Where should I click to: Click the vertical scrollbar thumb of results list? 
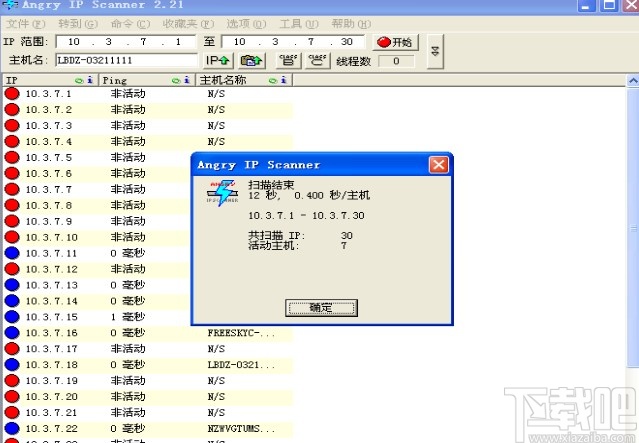click(632, 228)
